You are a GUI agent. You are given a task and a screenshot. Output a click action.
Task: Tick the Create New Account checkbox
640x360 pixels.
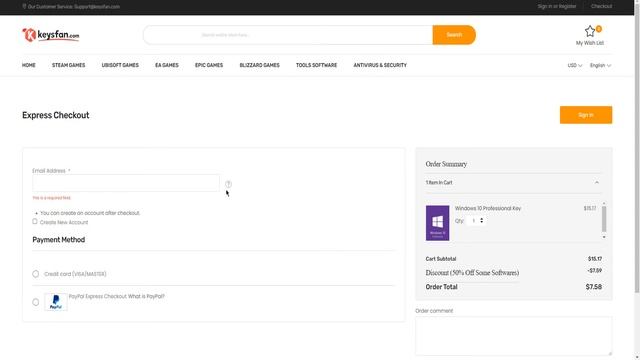(x=35, y=222)
